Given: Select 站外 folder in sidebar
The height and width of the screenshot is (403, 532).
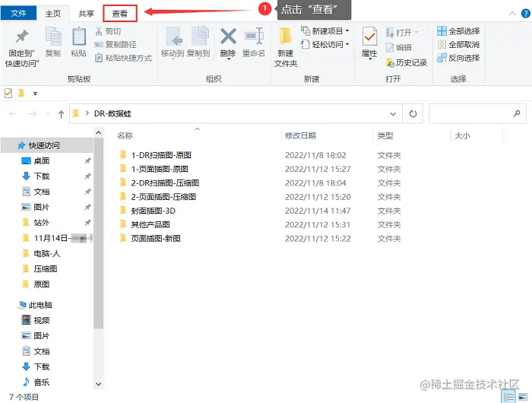Looking at the screenshot, I should point(42,223).
